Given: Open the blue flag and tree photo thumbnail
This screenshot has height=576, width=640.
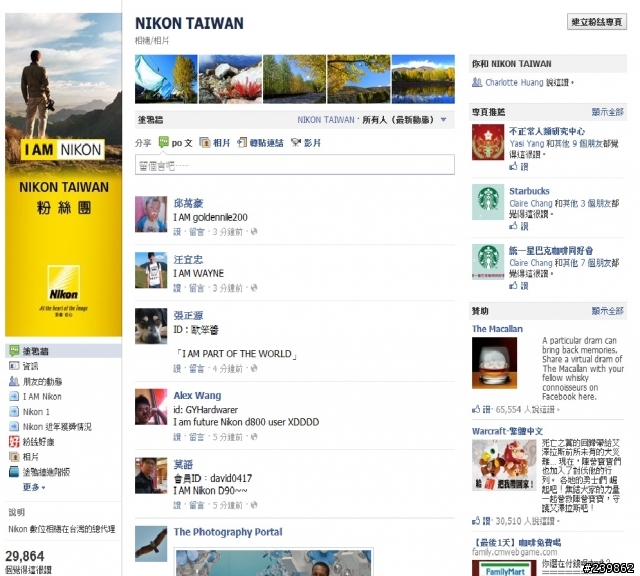Looking at the screenshot, I should (x=166, y=79).
